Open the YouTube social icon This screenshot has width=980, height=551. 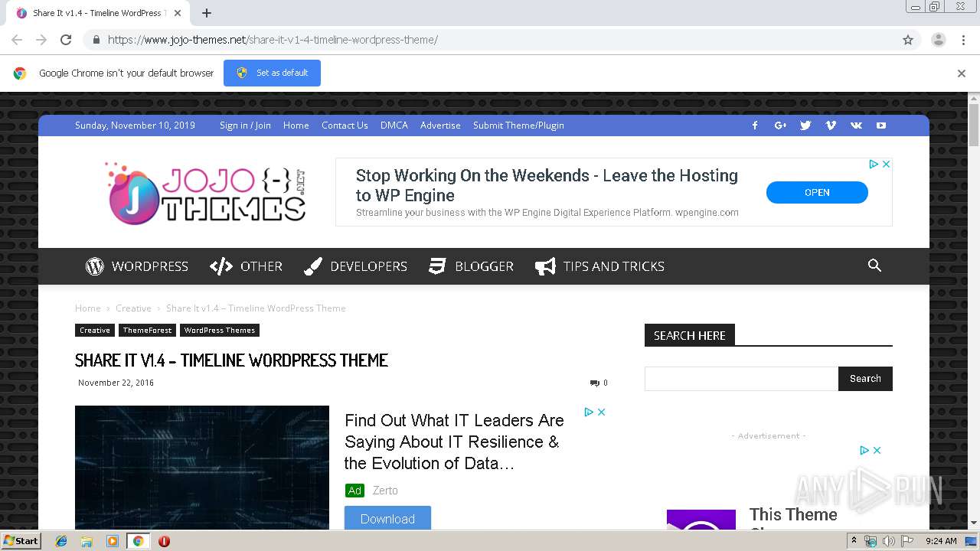(x=881, y=126)
